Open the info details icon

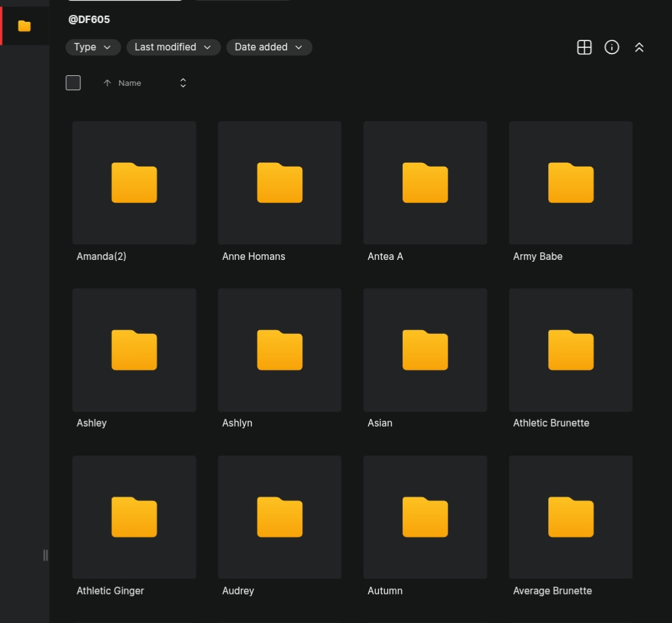pos(612,47)
